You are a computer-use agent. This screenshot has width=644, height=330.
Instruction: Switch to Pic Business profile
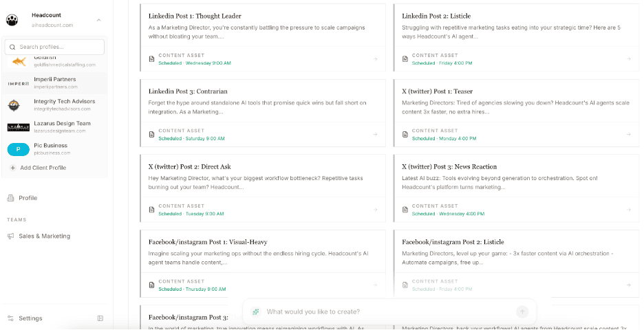[x=54, y=149]
